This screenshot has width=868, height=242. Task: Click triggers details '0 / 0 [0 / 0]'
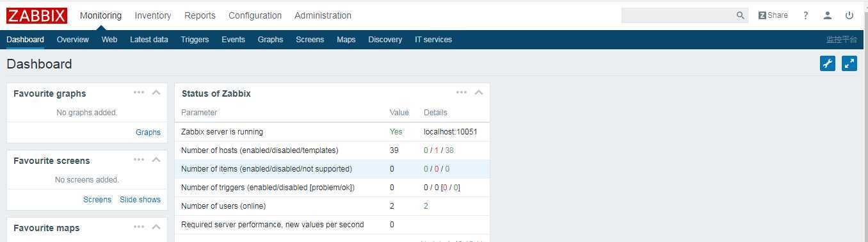(x=442, y=188)
